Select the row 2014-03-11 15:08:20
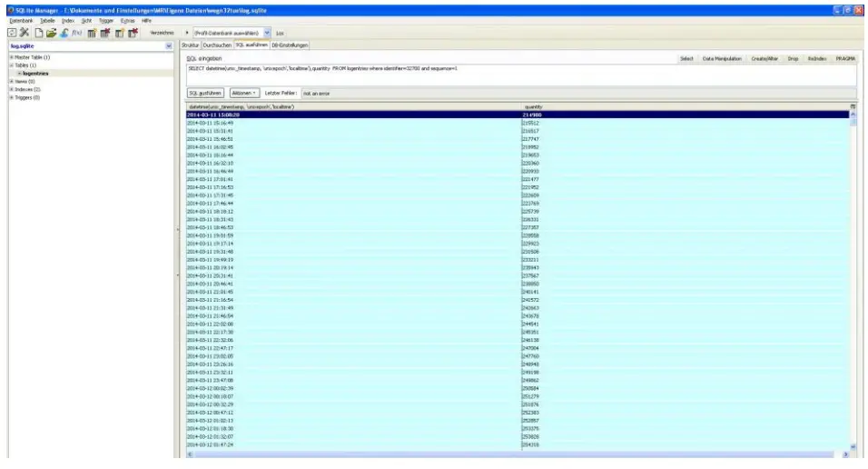868x469 pixels. tap(518, 115)
